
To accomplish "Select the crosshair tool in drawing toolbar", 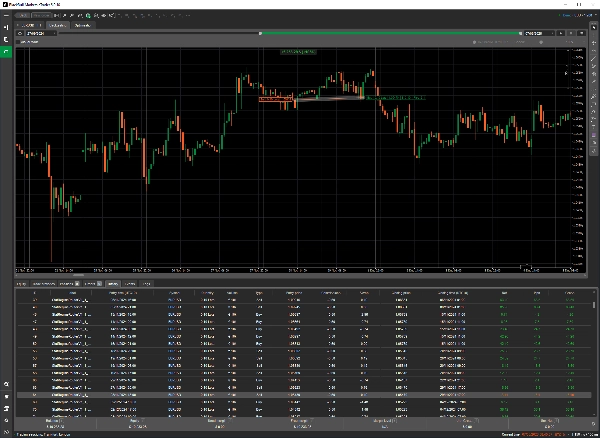I will click(594, 42).
